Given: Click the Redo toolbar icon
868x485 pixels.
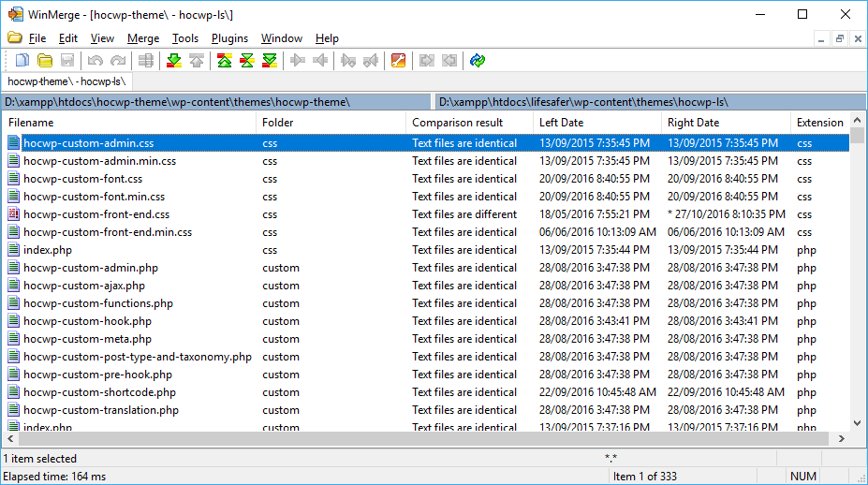Looking at the screenshot, I should pos(118,60).
